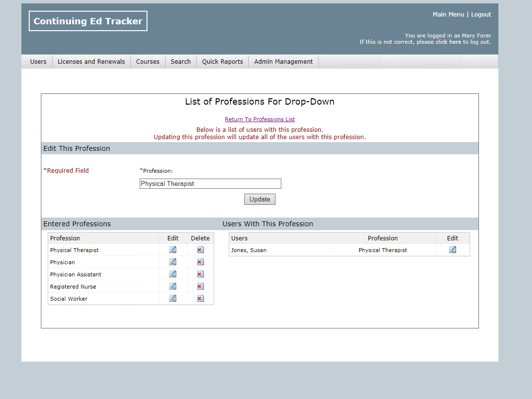Edit the Registered Nurse profession
Viewport: 532px width, 399px height.
coord(173,286)
